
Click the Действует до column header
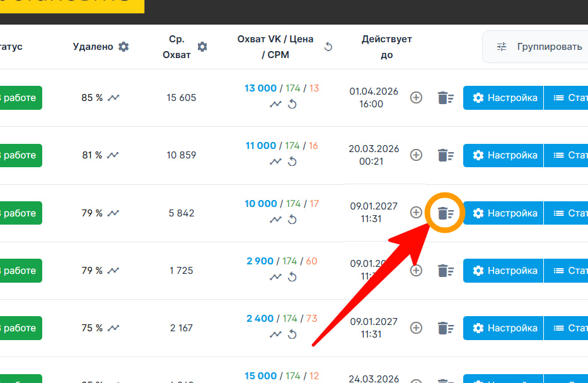click(x=386, y=47)
